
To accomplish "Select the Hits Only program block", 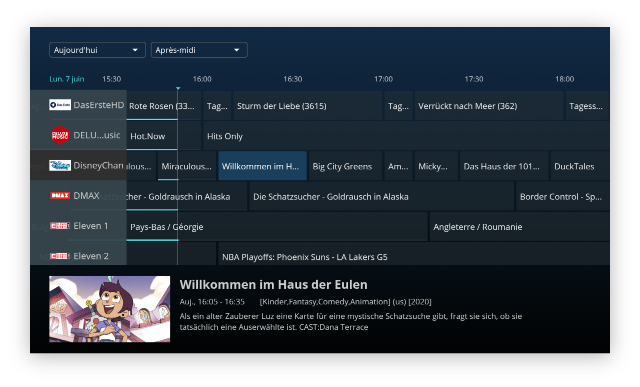I will pos(406,136).
